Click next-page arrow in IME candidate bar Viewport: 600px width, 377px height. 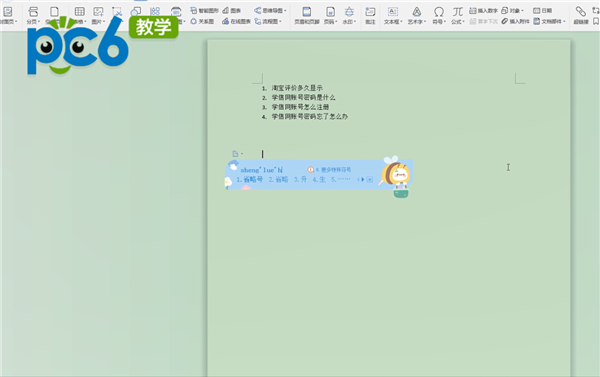[x=363, y=180]
